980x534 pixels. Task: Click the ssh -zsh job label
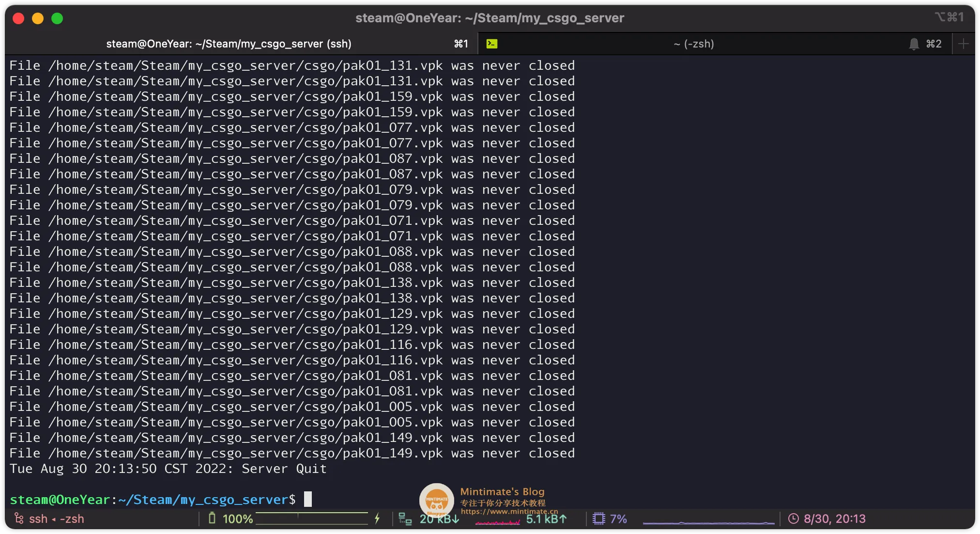tap(57, 519)
